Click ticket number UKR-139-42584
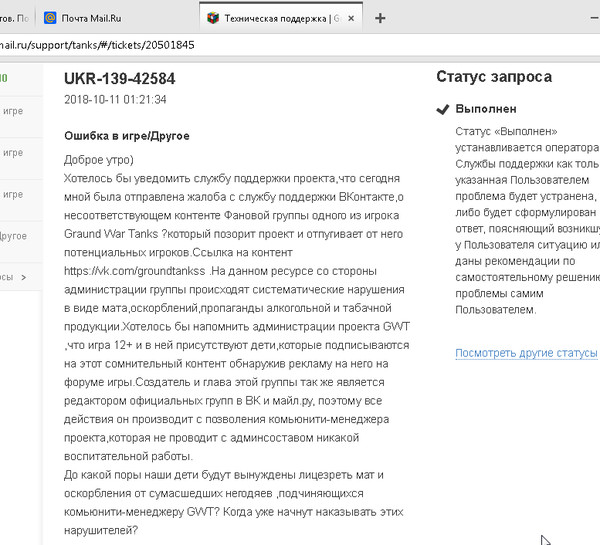600x545 pixels. pyautogui.click(x=119, y=78)
